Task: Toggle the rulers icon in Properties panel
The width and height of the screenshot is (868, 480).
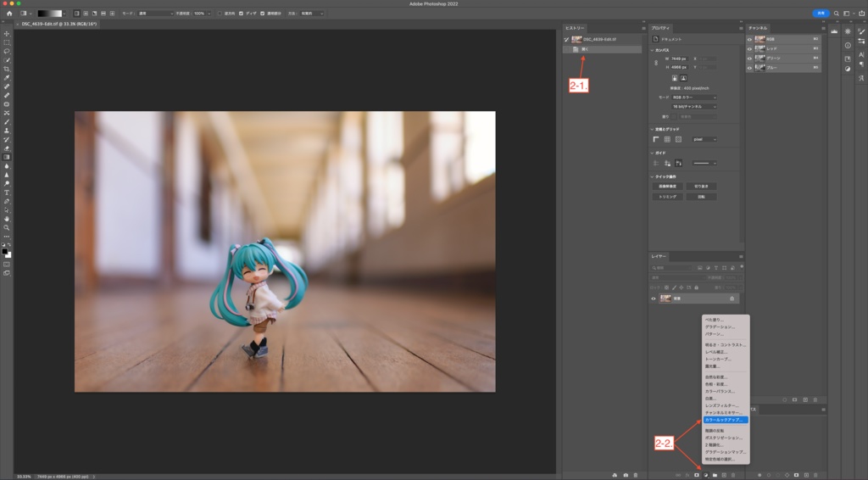Action: pyautogui.click(x=656, y=140)
